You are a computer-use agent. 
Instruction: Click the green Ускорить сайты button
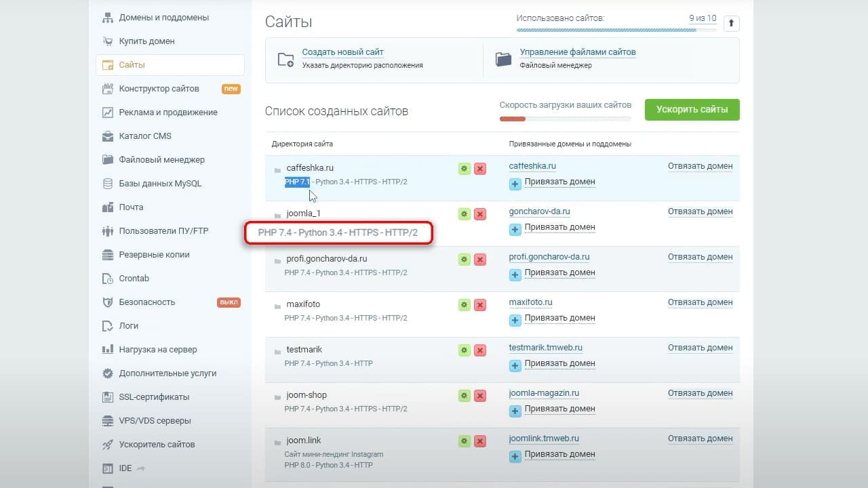tap(692, 110)
